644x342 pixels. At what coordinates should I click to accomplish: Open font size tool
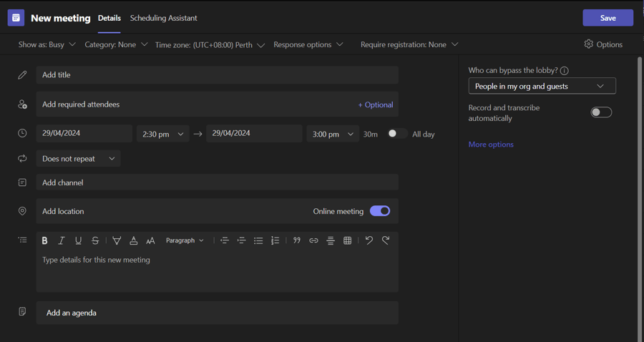coord(150,240)
